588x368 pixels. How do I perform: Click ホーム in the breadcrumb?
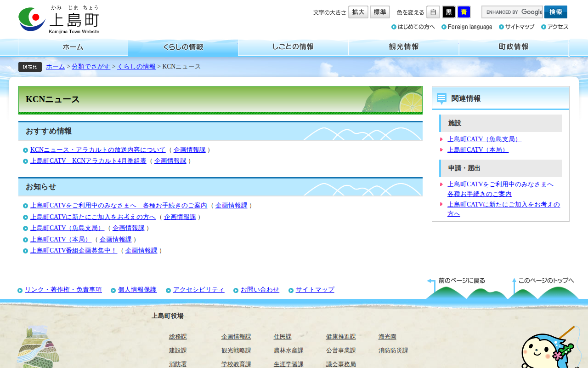(56, 67)
